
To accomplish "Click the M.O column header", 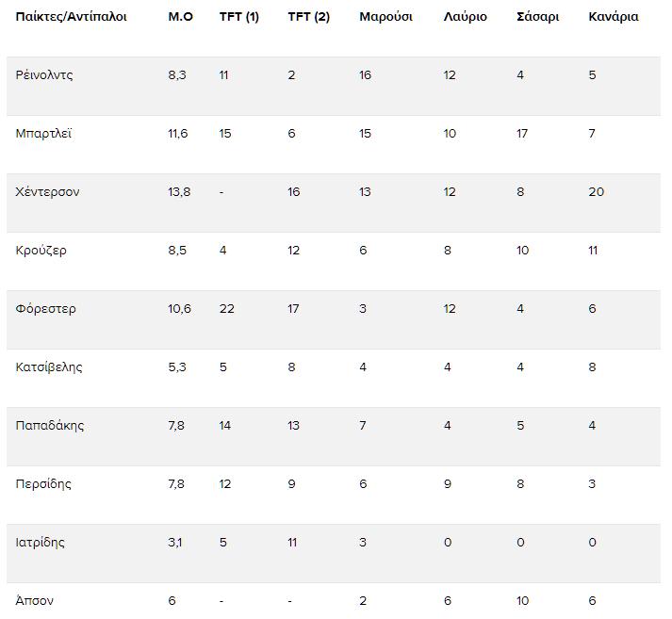I will click(x=180, y=17).
